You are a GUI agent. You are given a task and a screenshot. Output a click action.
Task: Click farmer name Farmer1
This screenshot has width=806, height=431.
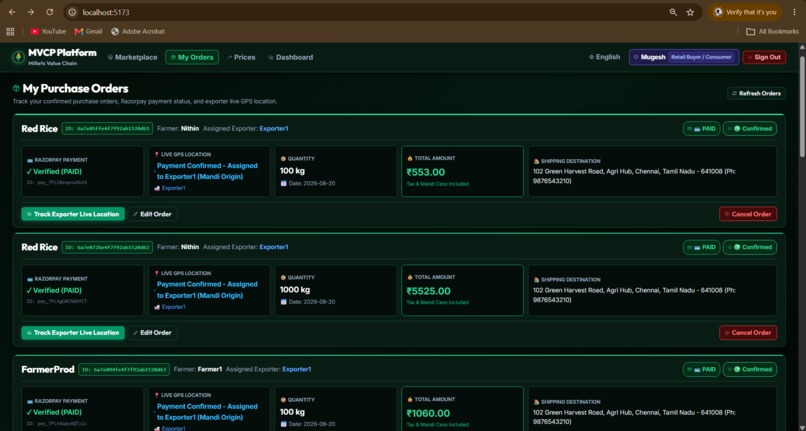pyautogui.click(x=210, y=369)
